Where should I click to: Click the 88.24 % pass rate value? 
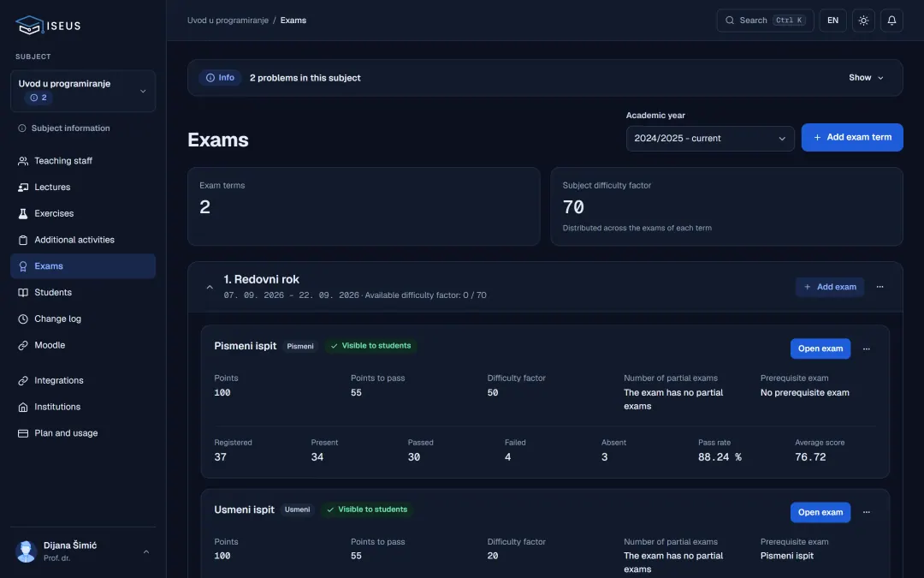point(720,457)
